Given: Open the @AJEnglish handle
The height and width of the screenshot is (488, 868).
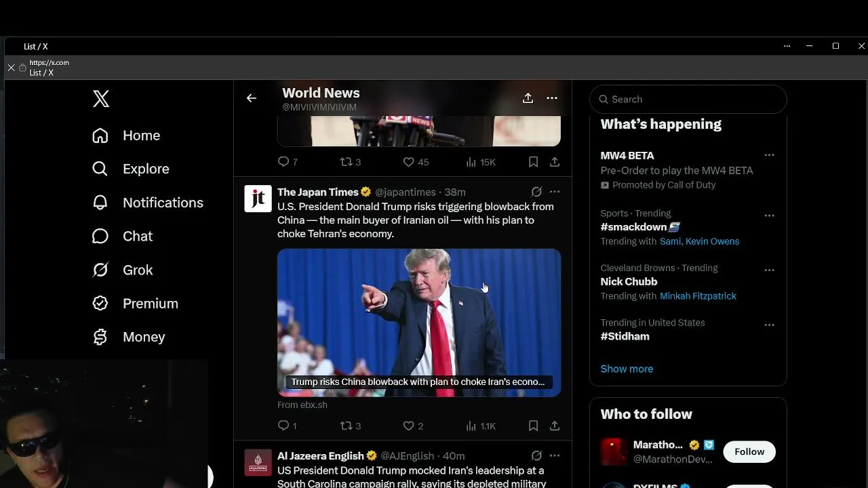Looking at the screenshot, I should 408,456.
